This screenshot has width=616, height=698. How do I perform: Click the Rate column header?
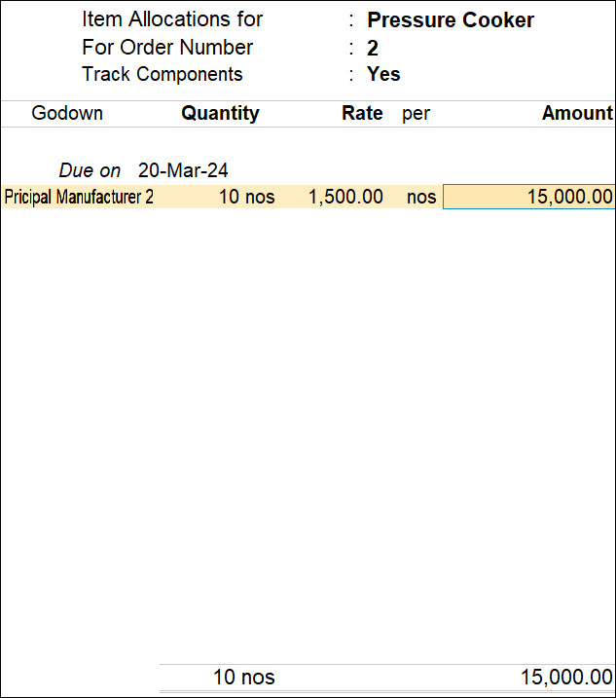pyautogui.click(x=362, y=113)
